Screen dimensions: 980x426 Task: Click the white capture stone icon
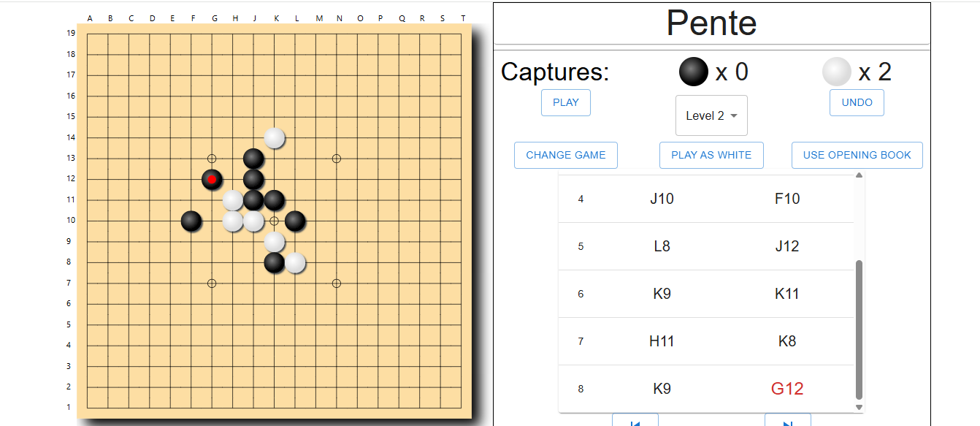(x=837, y=72)
